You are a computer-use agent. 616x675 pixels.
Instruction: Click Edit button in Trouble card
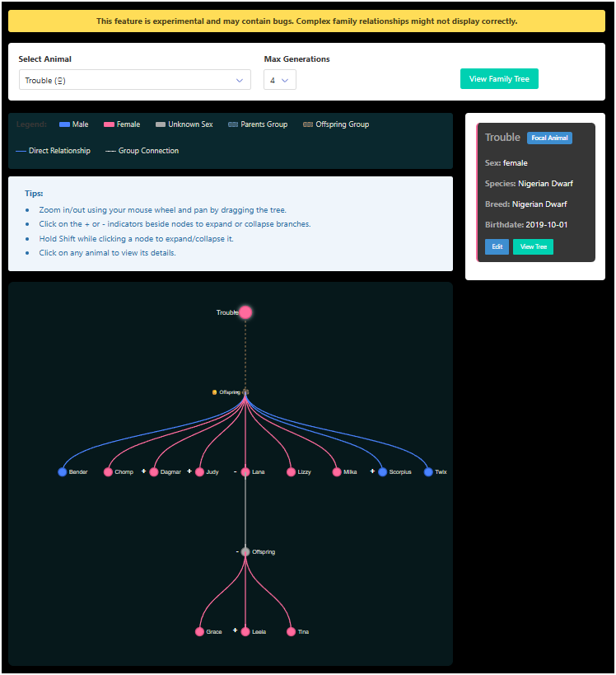click(497, 247)
